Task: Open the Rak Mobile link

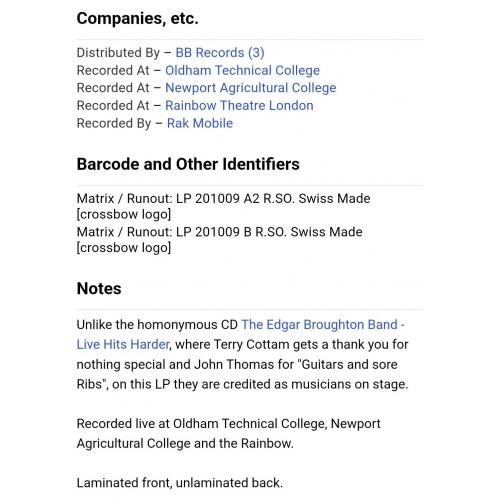Action: [200, 123]
